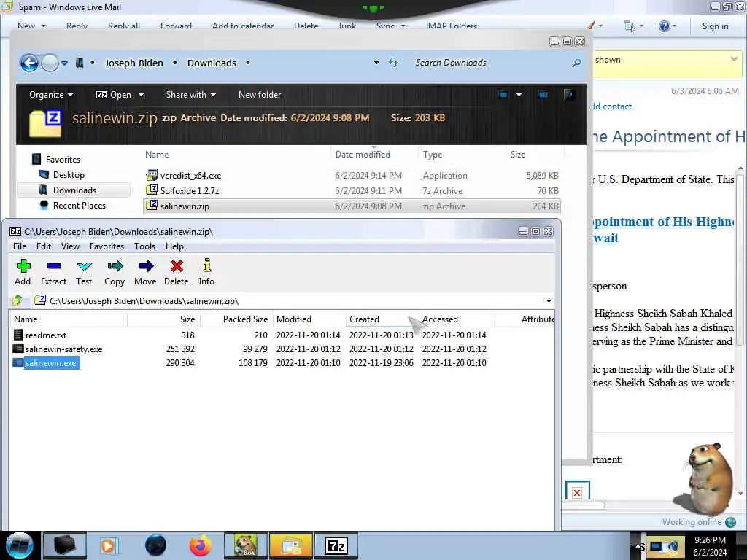Image resolution: width=747 pixels, height=560 pixels.
Task: Select readme.txt in the archive
Action: pyautogui.click(x=46, y=335)
